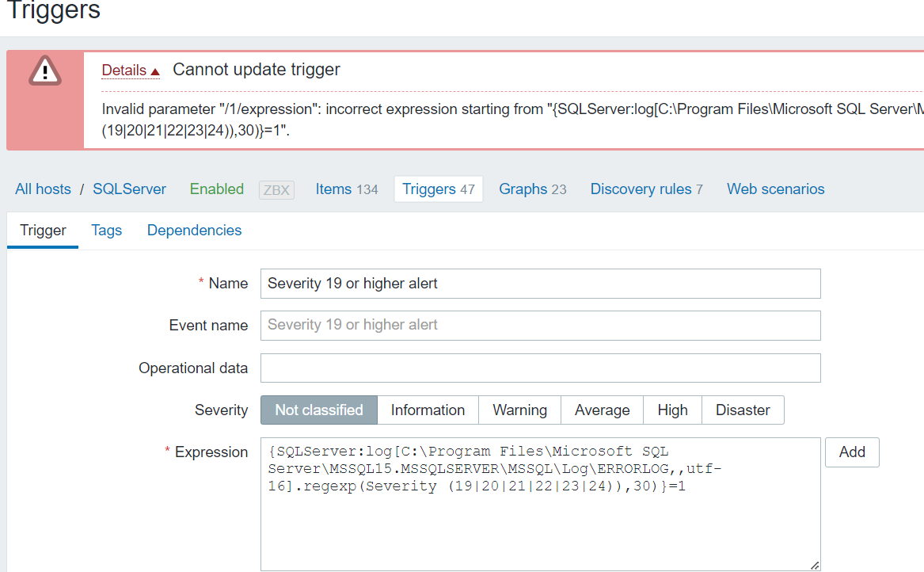Choose Disaster severity
924x572 pixels.
[742, 410]
